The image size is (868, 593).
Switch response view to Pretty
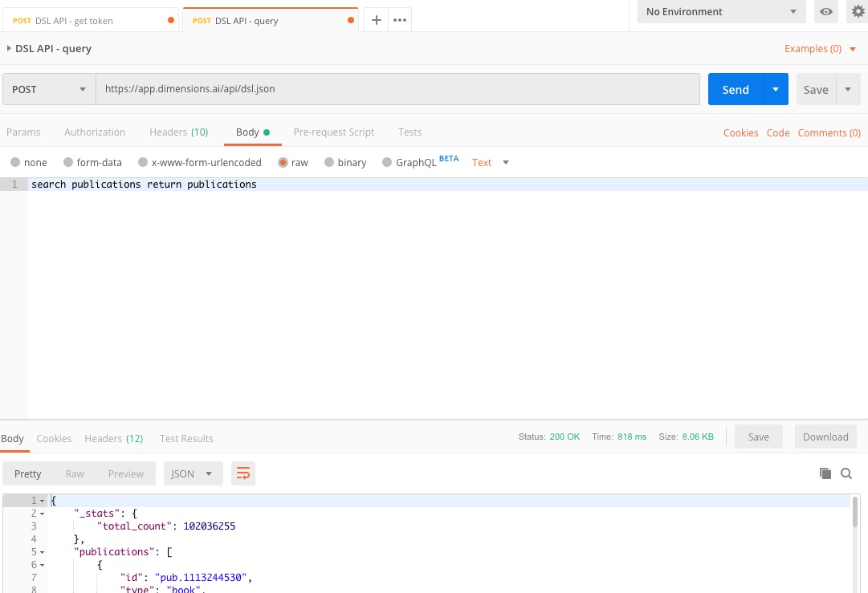(x=27, y=473)
